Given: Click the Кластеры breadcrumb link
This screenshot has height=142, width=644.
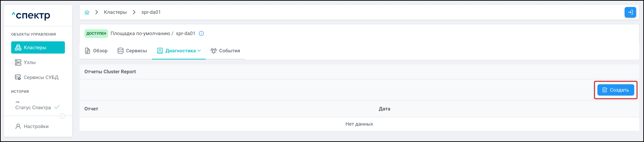Looking at the screenshot, I should (115, 12).
